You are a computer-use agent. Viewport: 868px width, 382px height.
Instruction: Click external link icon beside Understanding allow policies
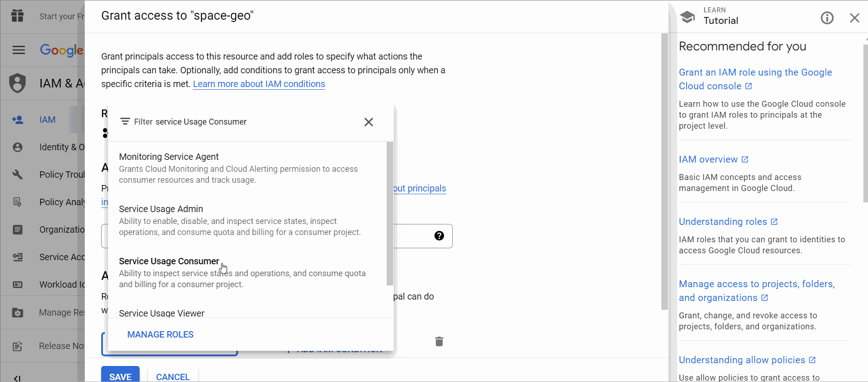pyautogui.click(x=812, y=360)
